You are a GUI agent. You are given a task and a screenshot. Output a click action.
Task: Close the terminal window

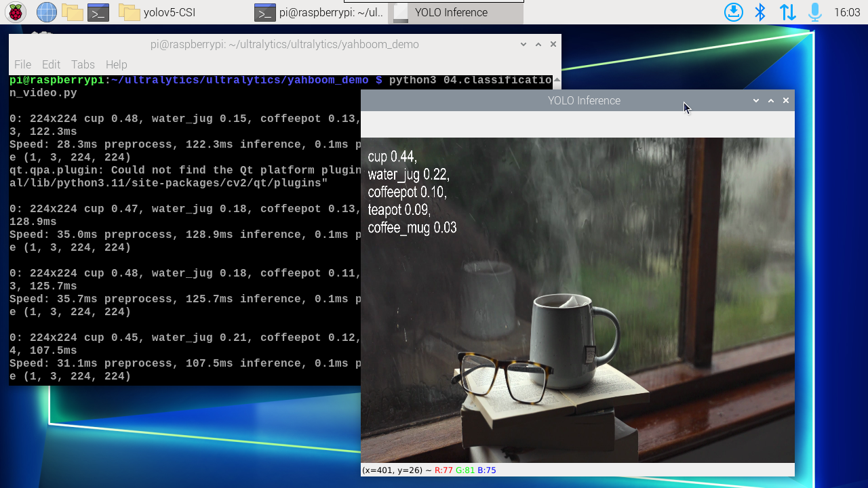[x=553, y=44]
